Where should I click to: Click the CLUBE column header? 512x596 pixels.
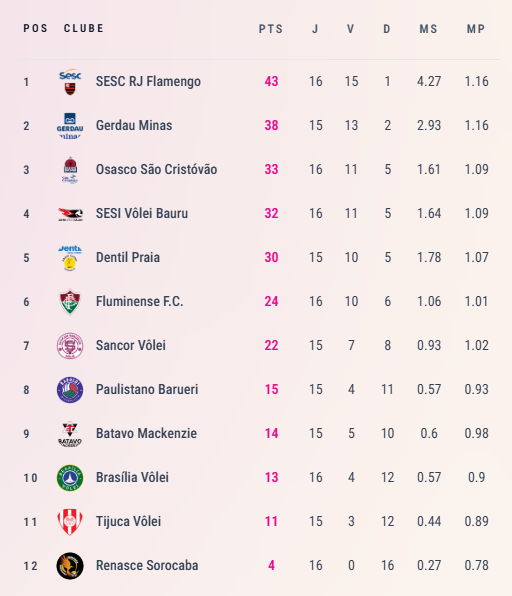click(84, 28)
